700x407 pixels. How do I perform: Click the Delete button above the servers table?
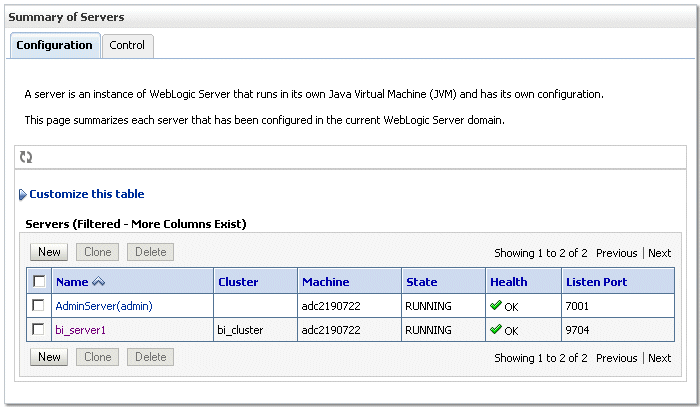(x=150, y=252)
